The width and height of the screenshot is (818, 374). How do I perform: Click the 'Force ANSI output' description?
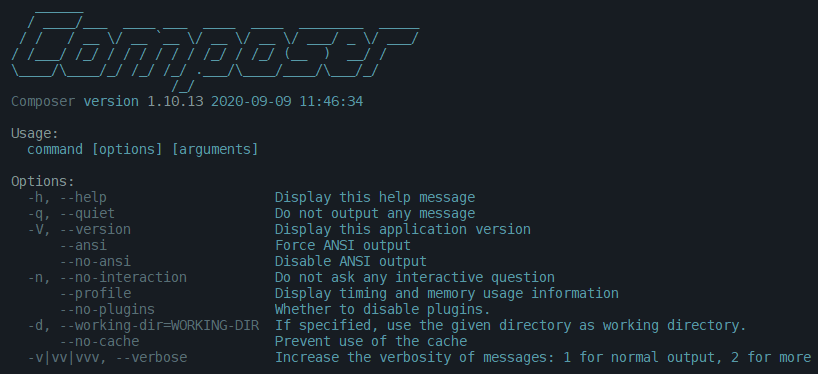343,245
